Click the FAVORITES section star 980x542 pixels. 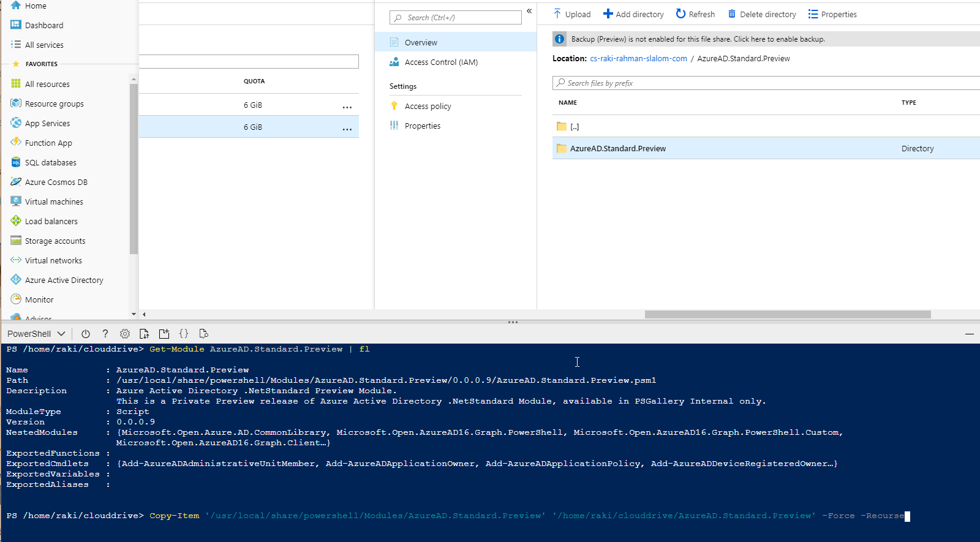[x=16, y=64]
